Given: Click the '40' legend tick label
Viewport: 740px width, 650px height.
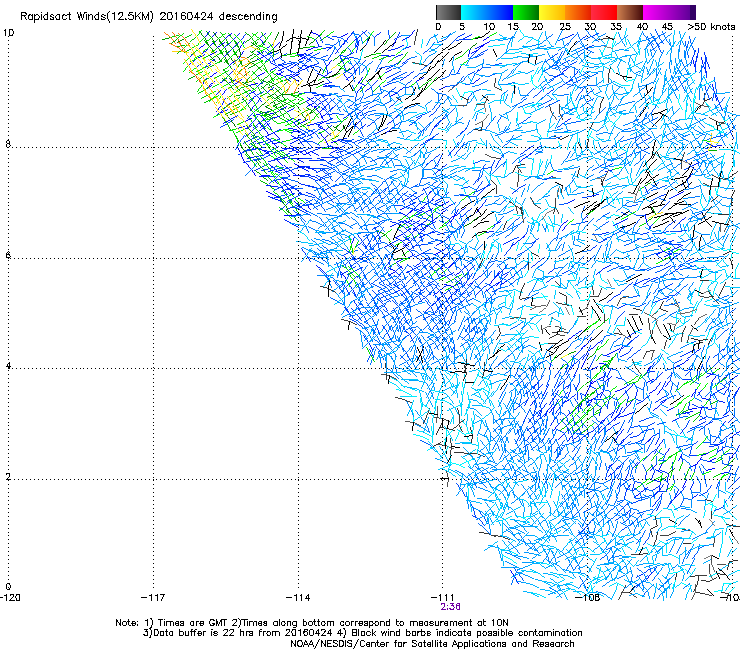Looking at the screenshot, I should tap(642, 27).
